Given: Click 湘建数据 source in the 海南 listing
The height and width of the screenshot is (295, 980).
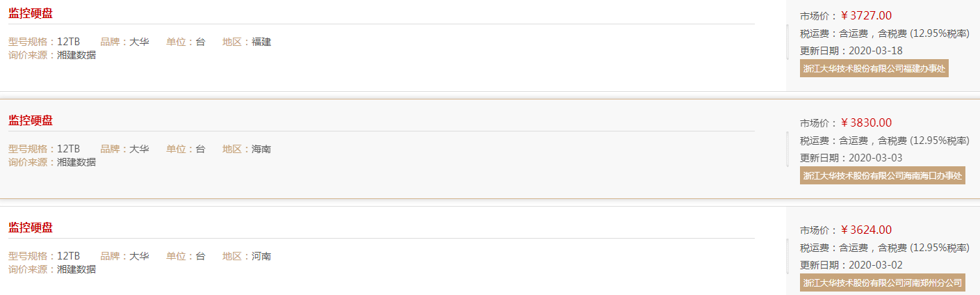Looking at the screenshot, I should (76, 162).
